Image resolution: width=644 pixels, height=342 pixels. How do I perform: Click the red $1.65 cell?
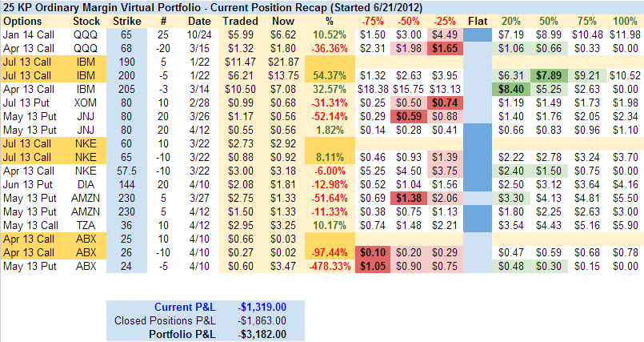coord(442,49)
